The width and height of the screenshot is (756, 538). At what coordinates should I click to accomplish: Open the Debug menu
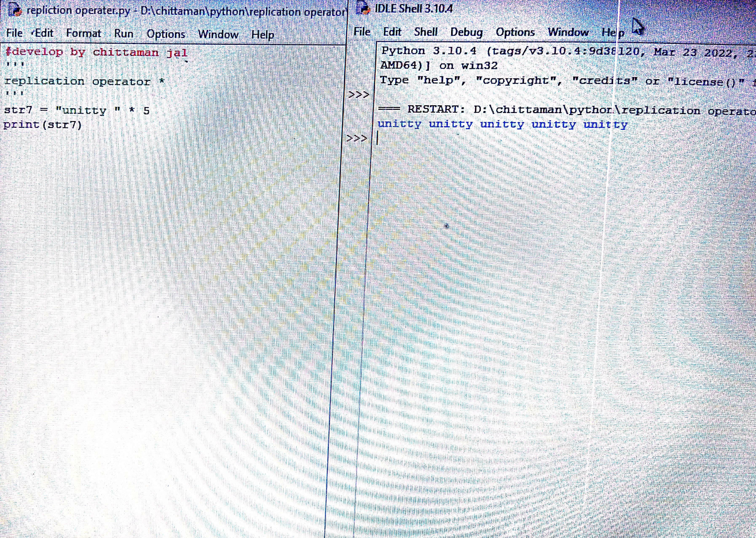coord(466,32)
